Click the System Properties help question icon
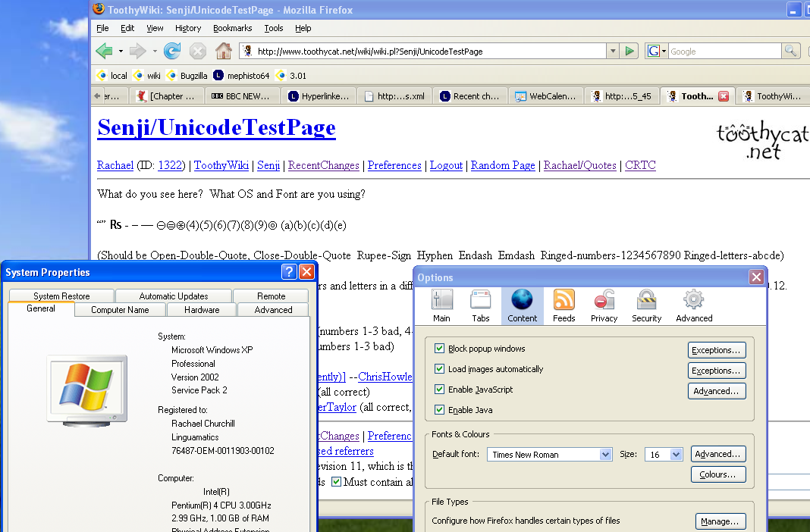The width and height of the screenshot is (810, 532). pos(289,272)
